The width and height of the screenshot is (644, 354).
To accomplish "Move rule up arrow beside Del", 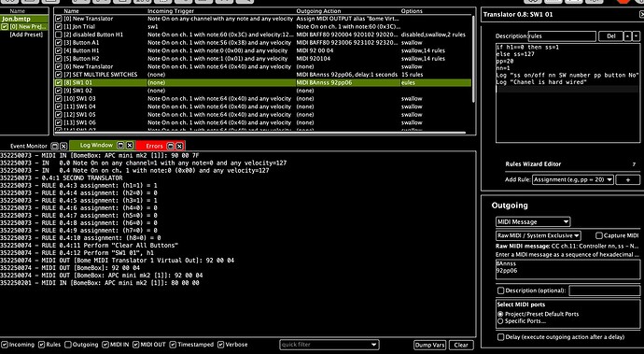I will pyautogui.click(x=627, y=36).
